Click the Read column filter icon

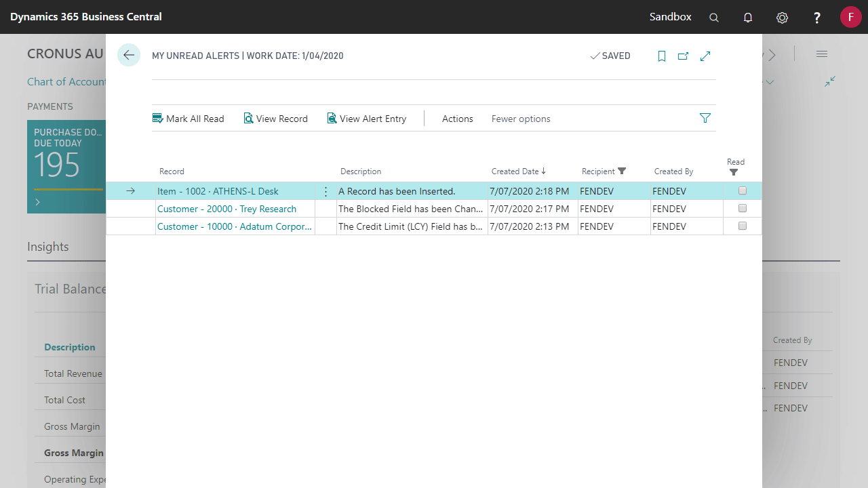tap(734, 173)
